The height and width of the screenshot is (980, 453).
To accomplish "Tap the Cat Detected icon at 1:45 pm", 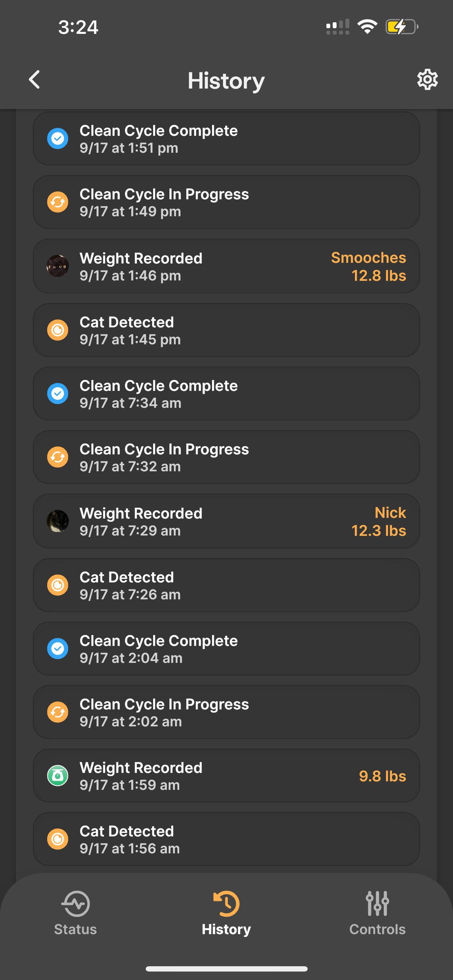I will pyautogui.click(x=58, y=329).
